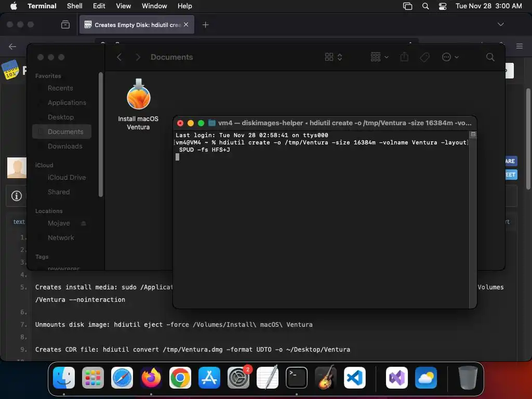The image size is (532, 399).
Task: Open Visual Studio purple icon in dock
Action: [x=397, y=378]
